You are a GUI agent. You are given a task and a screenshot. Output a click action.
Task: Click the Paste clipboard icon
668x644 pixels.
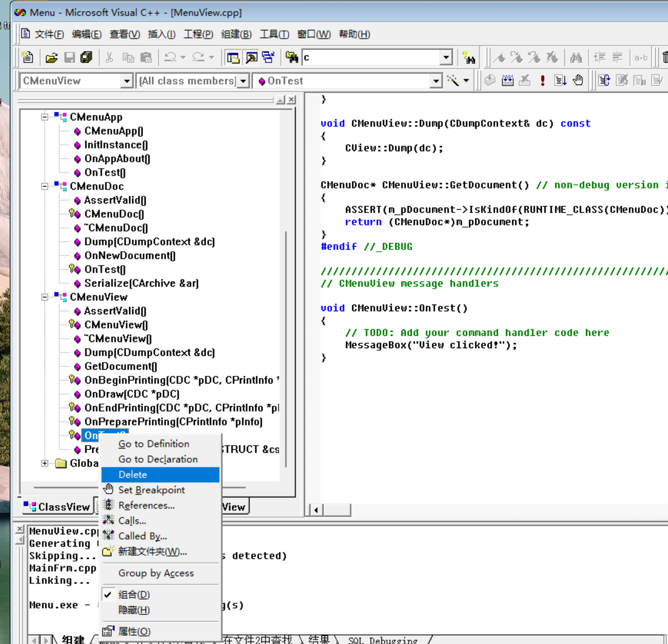click(x=146, y=57)
